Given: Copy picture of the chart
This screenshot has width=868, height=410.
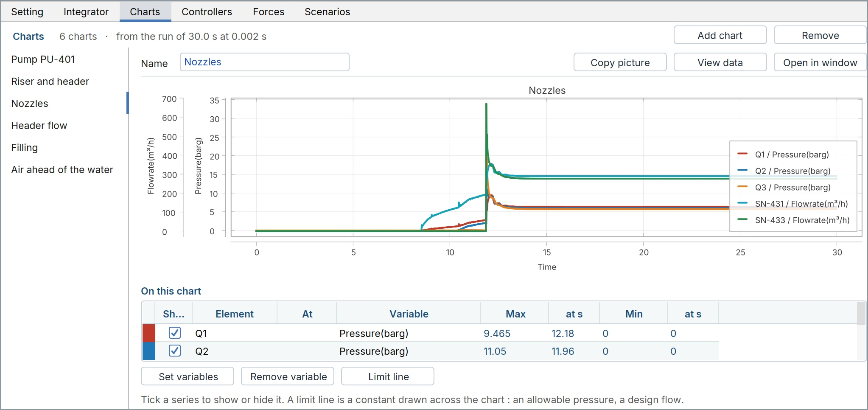Looking at the screenshot, I should tap(620, 62).
